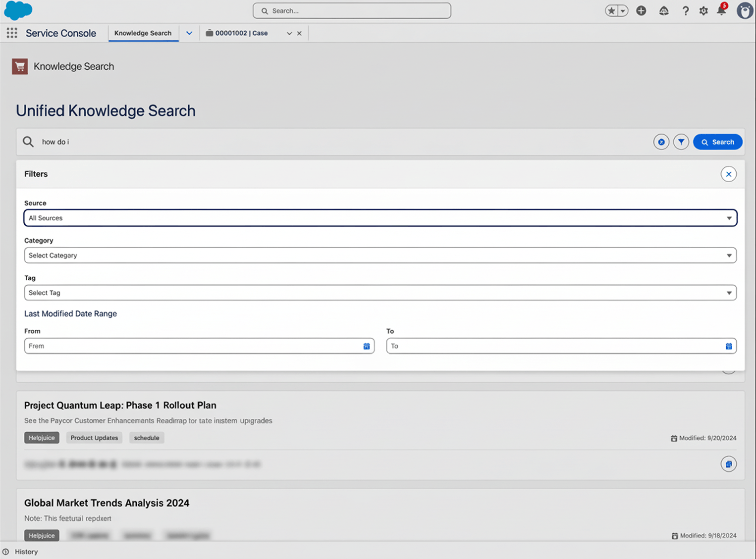Open the From date calendar picker
The width and height of the screenshot is (756, 559).
click(x=367, y=346)
